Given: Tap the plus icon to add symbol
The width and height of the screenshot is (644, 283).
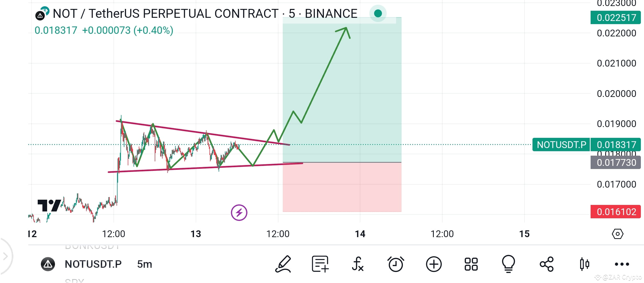Looking at the screenshot, I should click(x=433, y=264).
